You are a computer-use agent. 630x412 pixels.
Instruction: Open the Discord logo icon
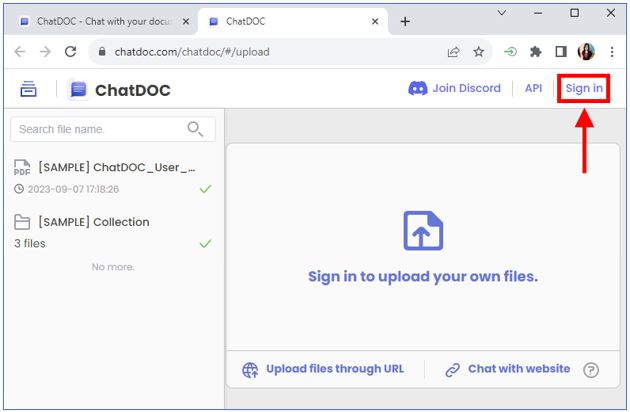click(x=418, y=88)
